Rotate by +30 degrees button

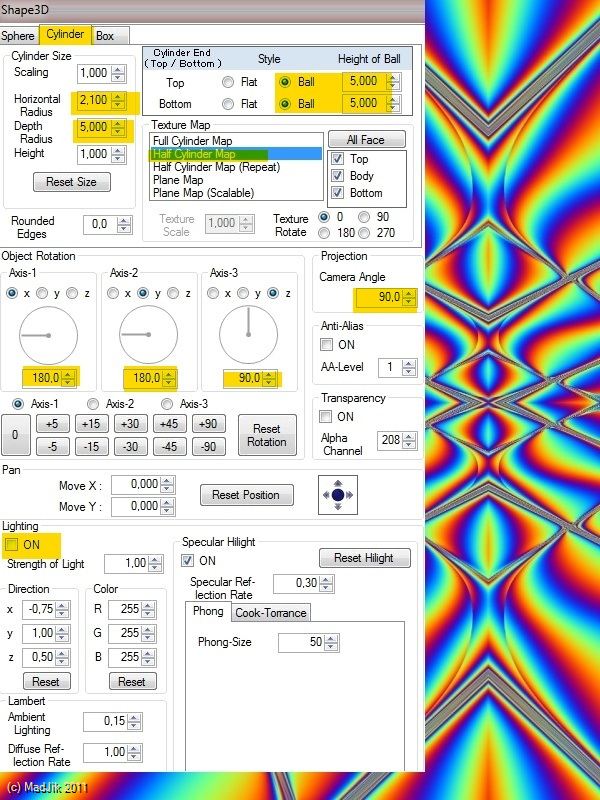pos(130,424)
